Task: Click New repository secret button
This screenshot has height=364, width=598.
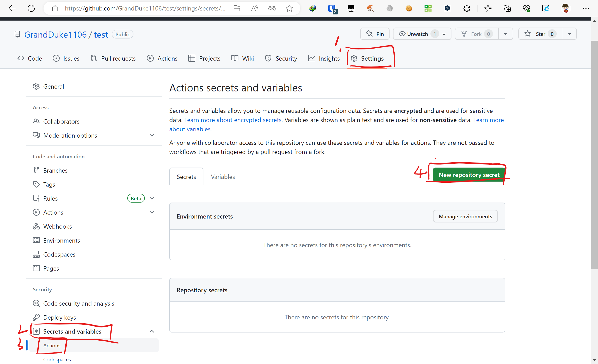Action: pyautogui.click(x=469, y=174)
